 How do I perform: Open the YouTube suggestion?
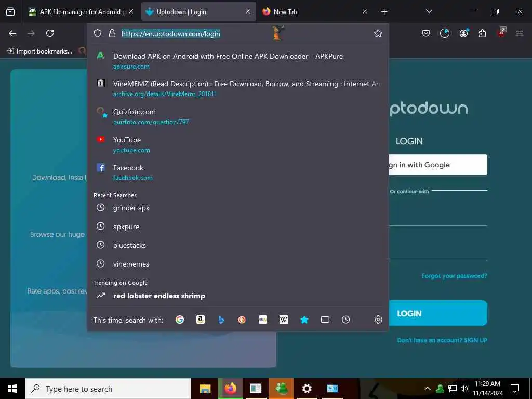tap(238, 144)
